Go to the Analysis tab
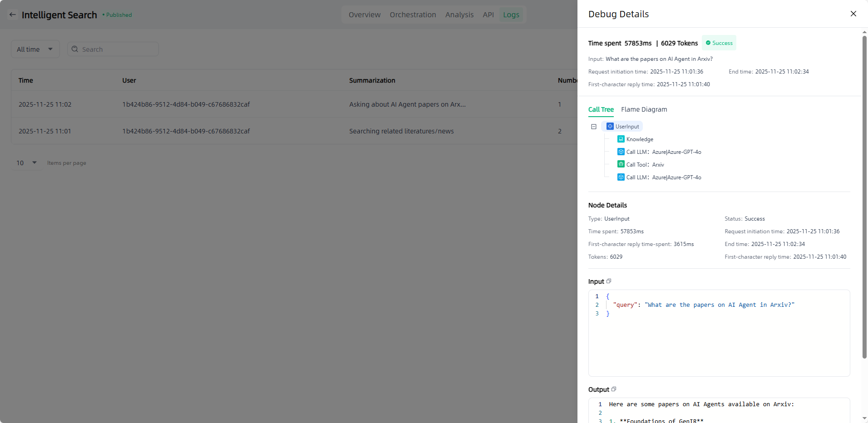Screen dimensions: 868x423 (x=459, y=15)
